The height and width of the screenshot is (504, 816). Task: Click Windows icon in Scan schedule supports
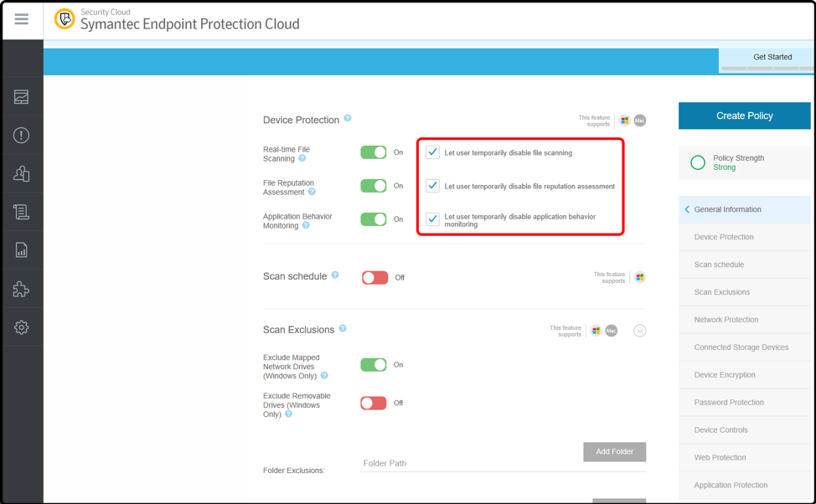639,277
